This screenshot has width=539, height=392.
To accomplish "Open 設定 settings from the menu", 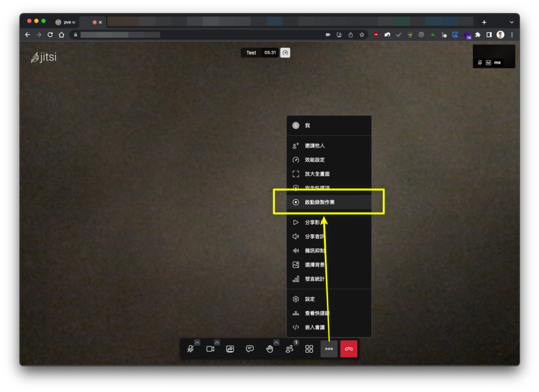I will tap(329, 299).
